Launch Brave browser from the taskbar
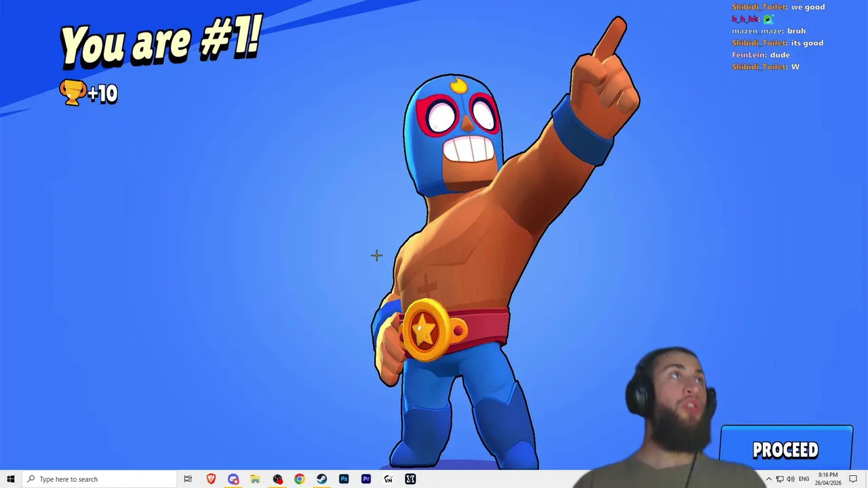868x488 pixels. [211, 479]
